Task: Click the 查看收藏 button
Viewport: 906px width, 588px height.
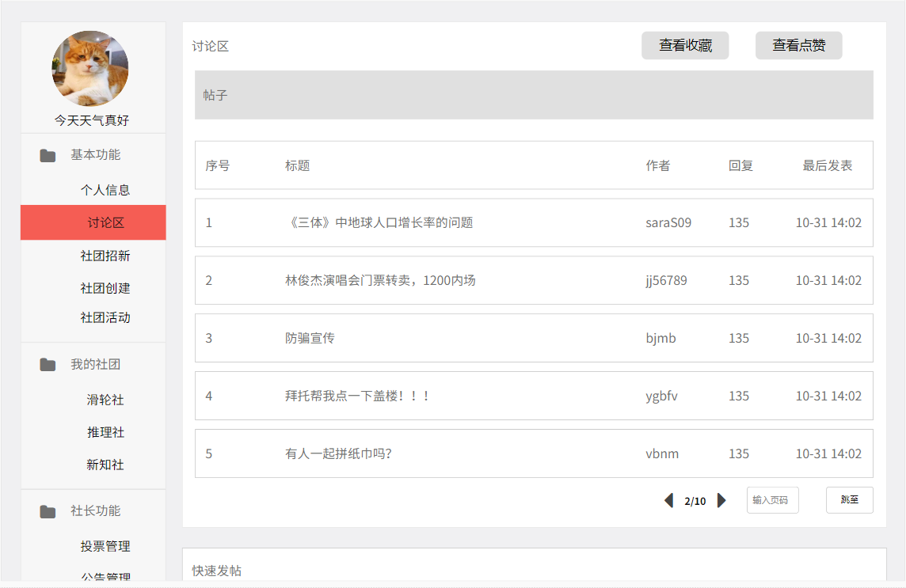Action: (x=685, y=45)
